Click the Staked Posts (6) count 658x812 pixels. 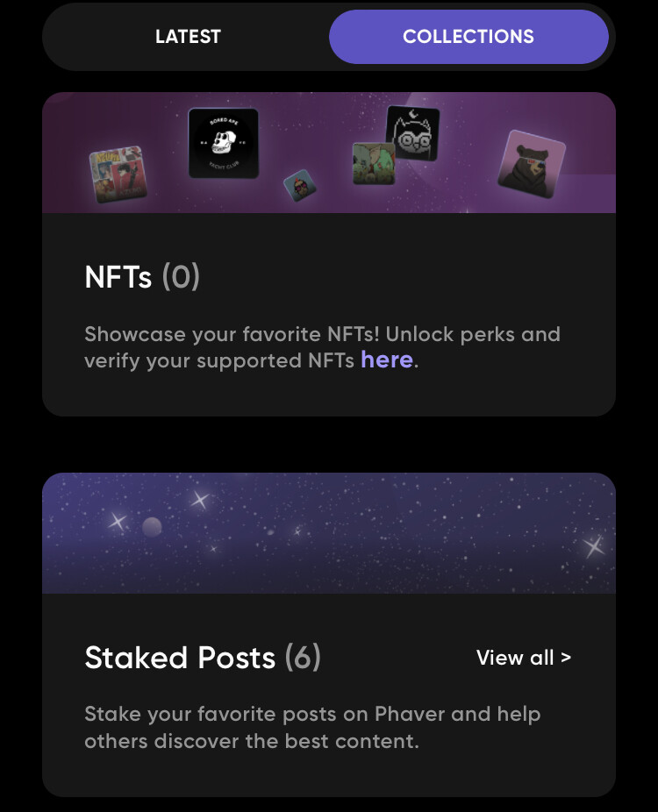coord(303,658)
